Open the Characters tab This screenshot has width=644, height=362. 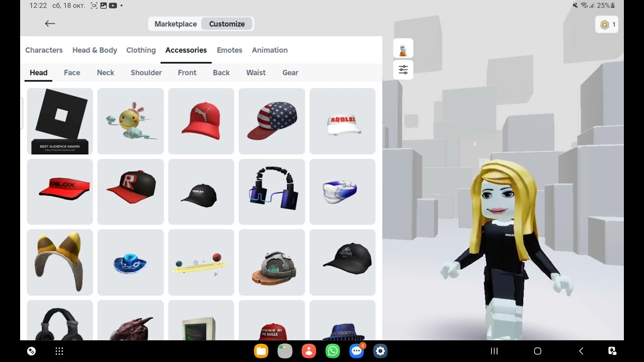point(44,50)
